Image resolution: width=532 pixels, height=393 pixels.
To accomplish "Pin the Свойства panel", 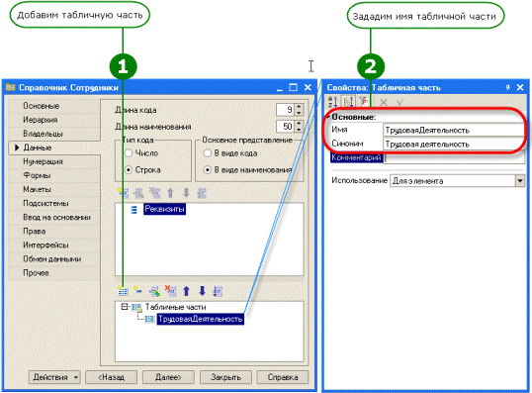I will click(508, 88).
